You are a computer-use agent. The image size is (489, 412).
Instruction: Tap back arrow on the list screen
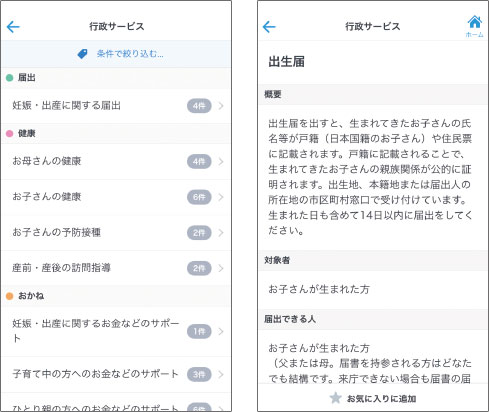tap(13, 27)
